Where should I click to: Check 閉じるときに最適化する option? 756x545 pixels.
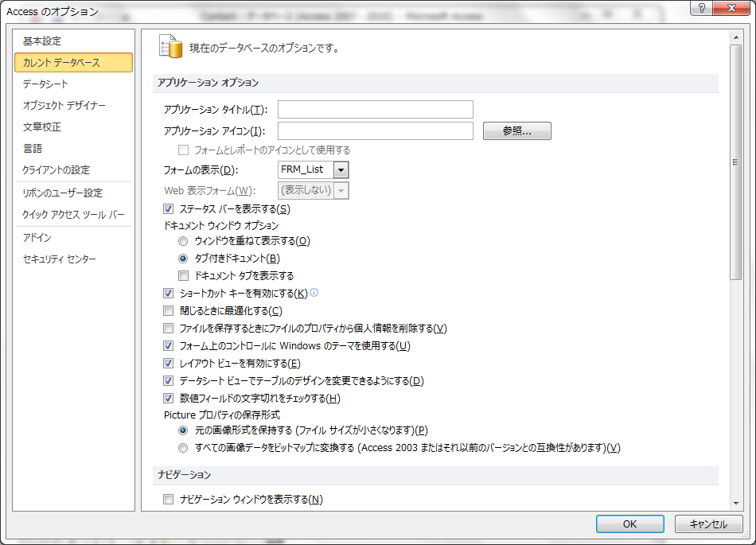168,310
